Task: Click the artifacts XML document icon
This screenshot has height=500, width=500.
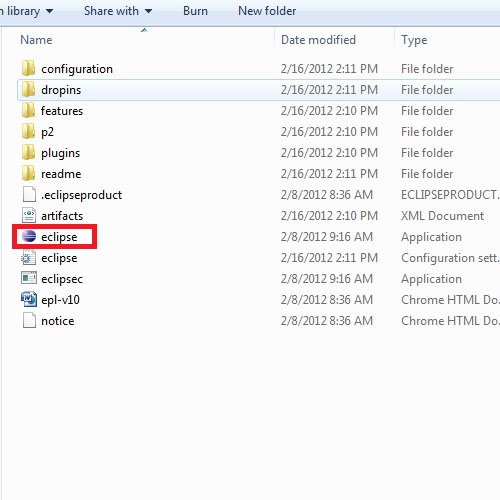Action: tap(29, 215)
